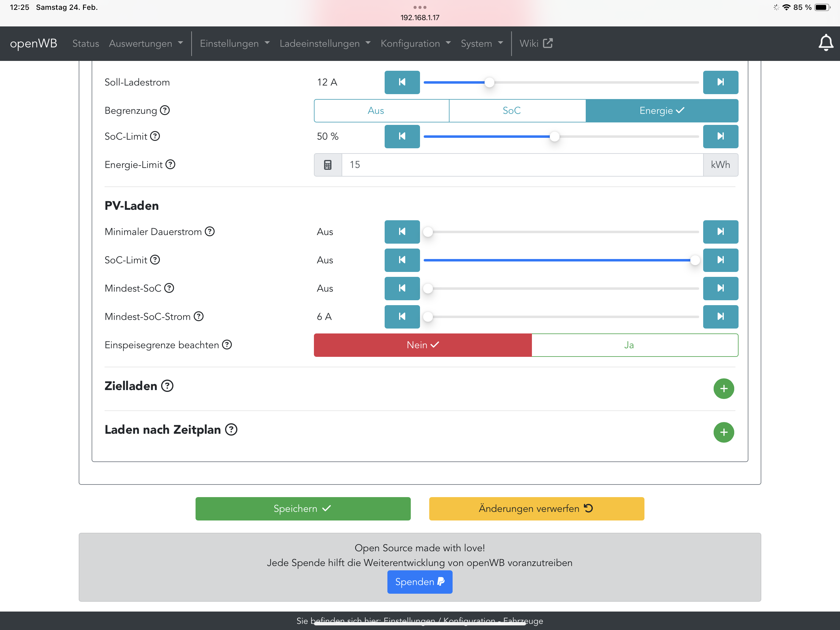Open the System dropdown menu
840x630 pixels.
point(481,44)
